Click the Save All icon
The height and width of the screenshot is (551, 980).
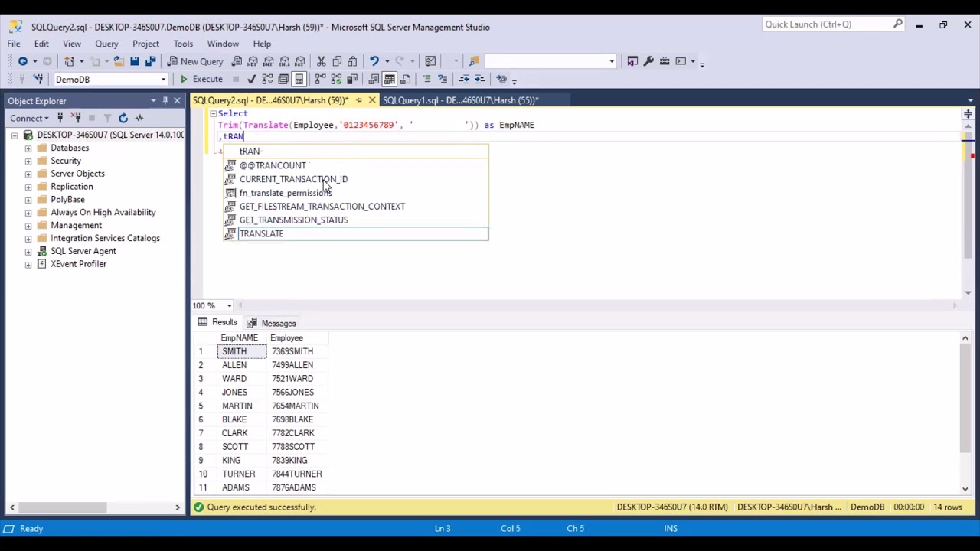coord(150,61)
